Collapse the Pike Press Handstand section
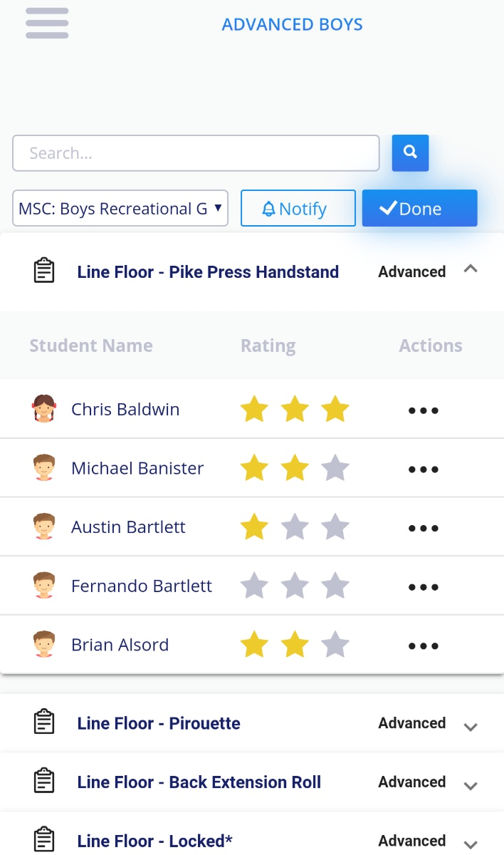This screenshot has height=855, width=504. [471, 269]
